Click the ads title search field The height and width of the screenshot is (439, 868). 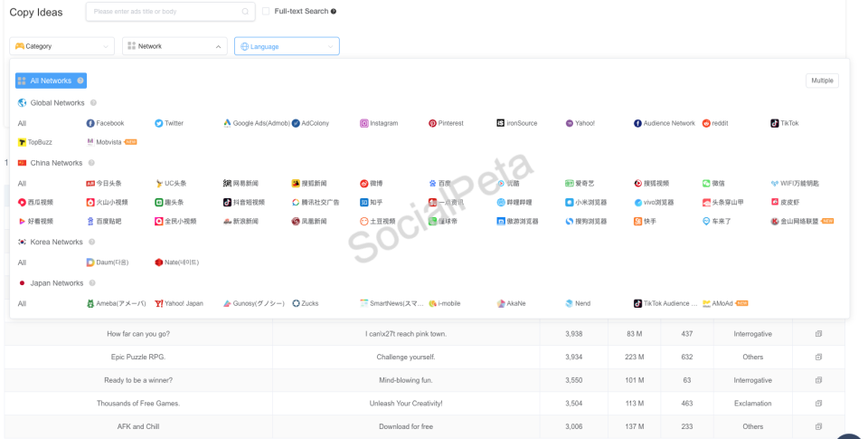[171, 11]
